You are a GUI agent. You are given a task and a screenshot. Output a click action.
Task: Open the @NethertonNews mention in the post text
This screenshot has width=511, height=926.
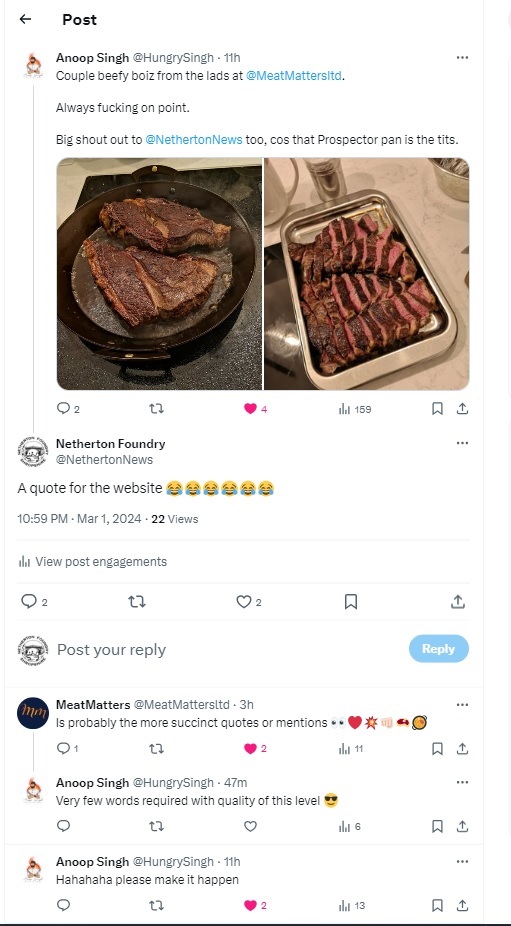pyautogui.click(x=194, y=140)
